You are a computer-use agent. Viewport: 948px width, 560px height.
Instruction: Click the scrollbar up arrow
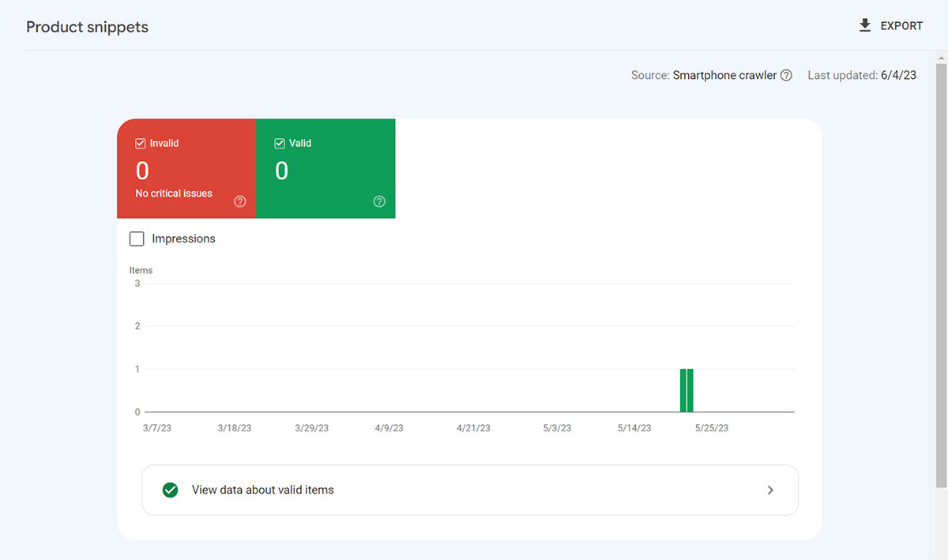(941, 58)
